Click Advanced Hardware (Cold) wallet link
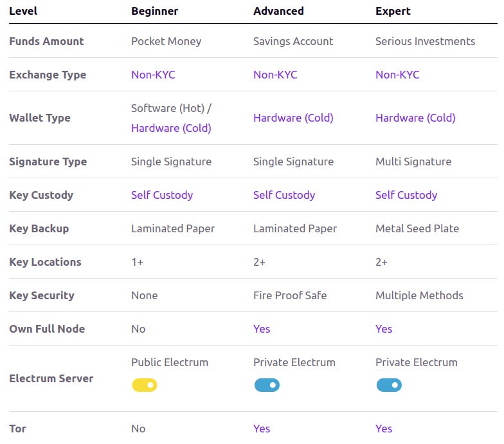This screenshot has height=444, width=504. point(293,118)
